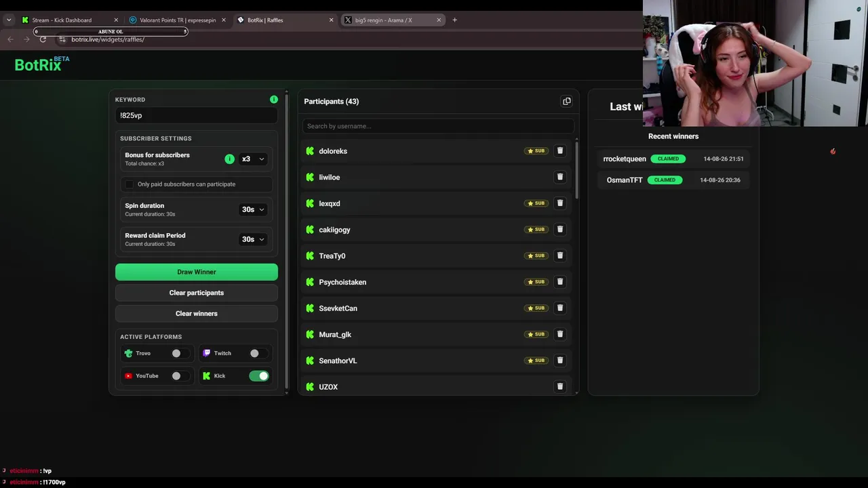
Task: Remove cakiigogy from the raffle
Action: point(560,229)
